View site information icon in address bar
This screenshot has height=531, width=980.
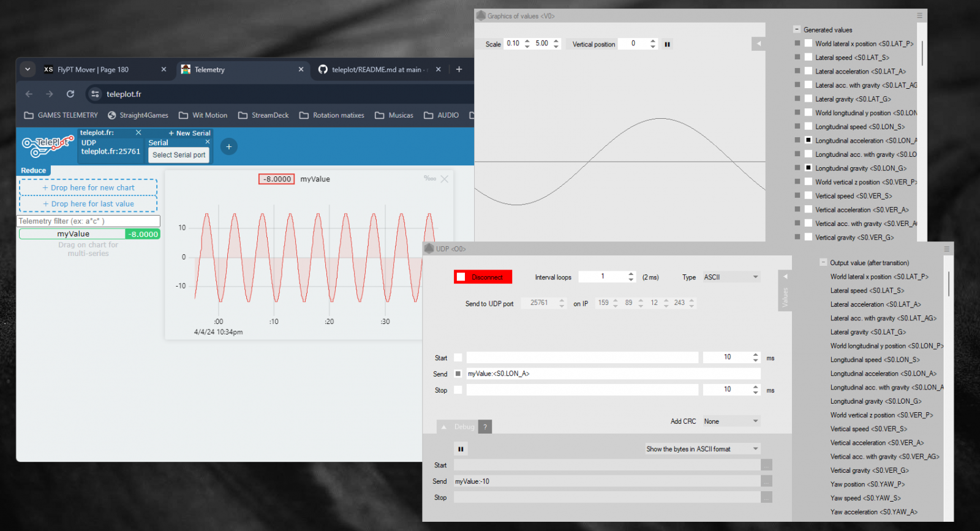[95, 94]
